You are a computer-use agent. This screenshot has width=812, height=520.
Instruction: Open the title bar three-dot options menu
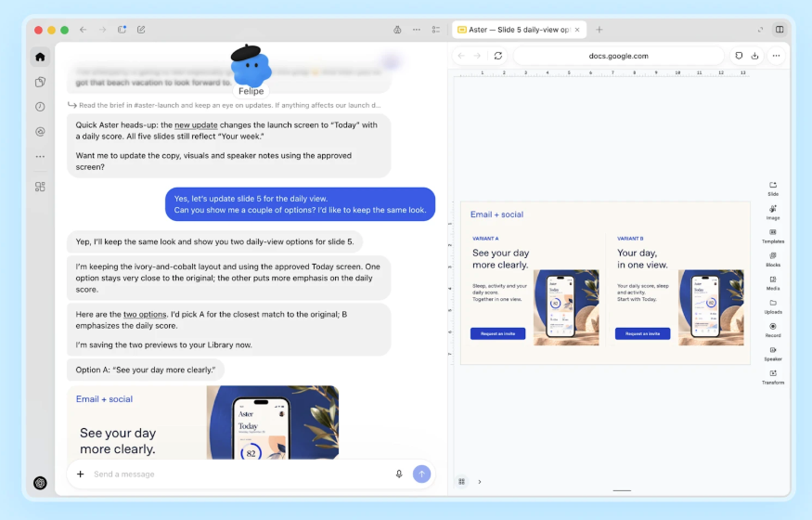(417, 30)
